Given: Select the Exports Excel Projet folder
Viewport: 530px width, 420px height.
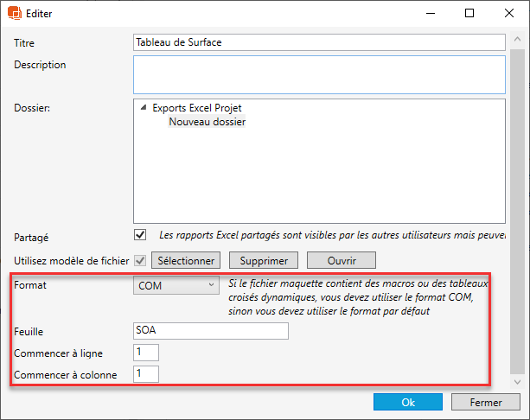Looking at the screenshot, I should point(196,108).
